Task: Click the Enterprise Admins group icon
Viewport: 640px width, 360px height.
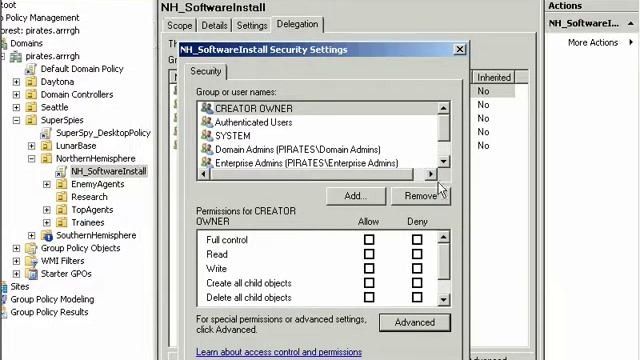Action: click(207, 162)
